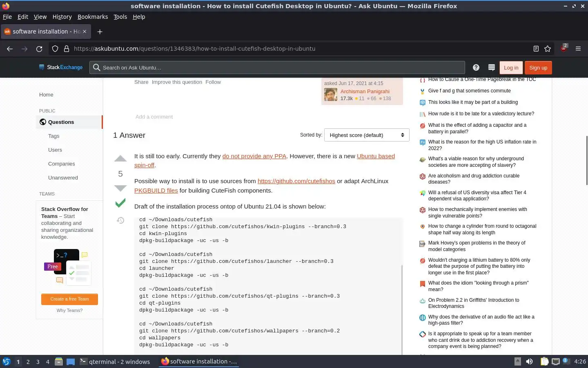Image resolution: width=588 pixels, height=368 pixels.
Task: Switch to the qterminal taskbar window
Action: click(x=115, y=361)
